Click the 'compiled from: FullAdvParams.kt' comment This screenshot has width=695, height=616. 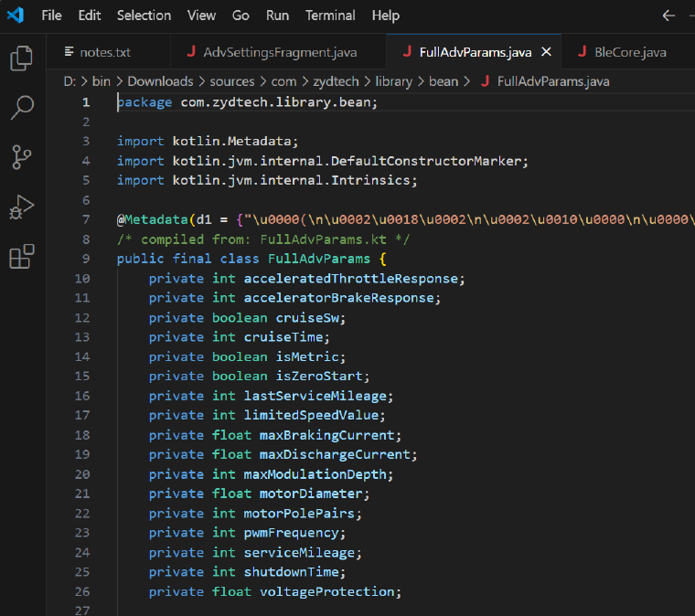[x=263, y=239]
